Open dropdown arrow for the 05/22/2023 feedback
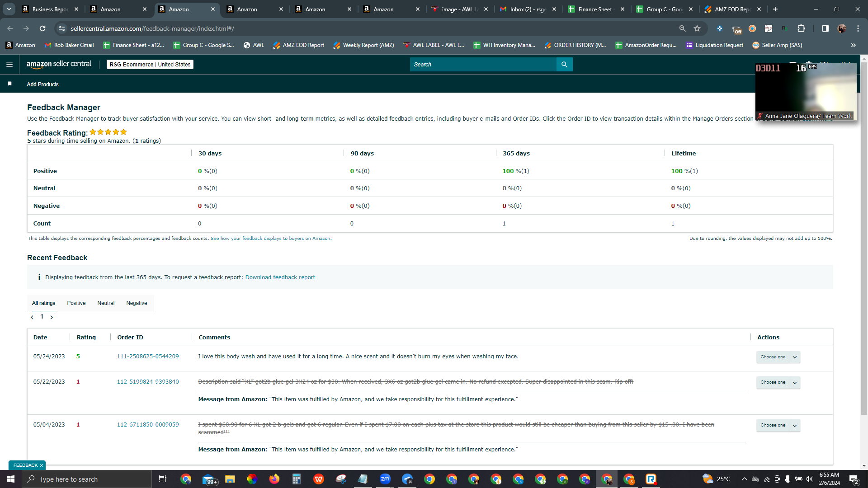 (795, 382)
